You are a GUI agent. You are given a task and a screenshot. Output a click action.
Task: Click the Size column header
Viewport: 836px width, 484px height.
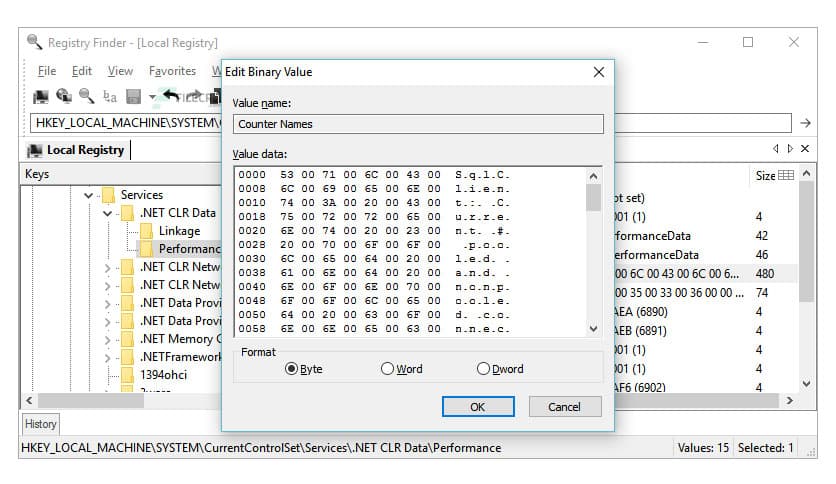coord(765,175)
